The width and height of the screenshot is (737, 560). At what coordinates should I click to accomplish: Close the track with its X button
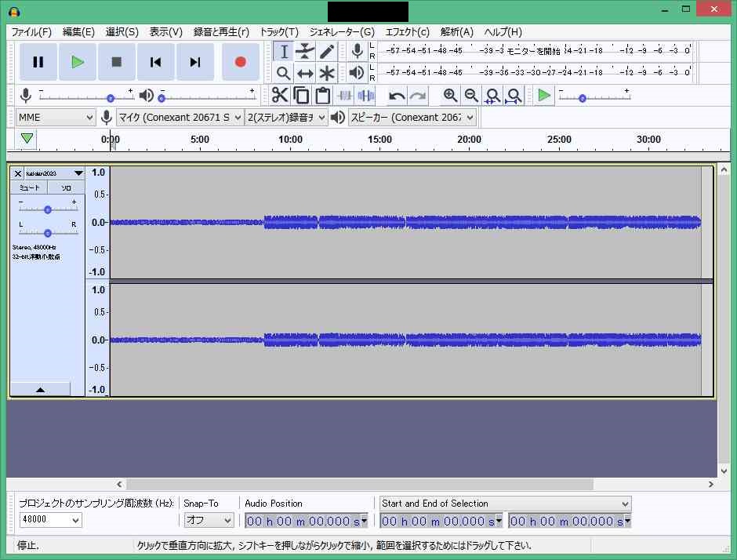(18, 173)
